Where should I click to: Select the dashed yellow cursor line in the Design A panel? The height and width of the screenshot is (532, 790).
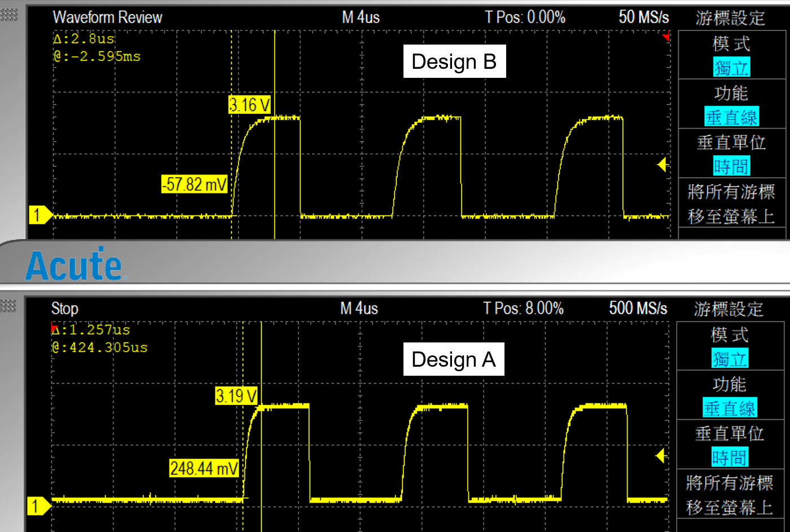click(x=243, y=427)
